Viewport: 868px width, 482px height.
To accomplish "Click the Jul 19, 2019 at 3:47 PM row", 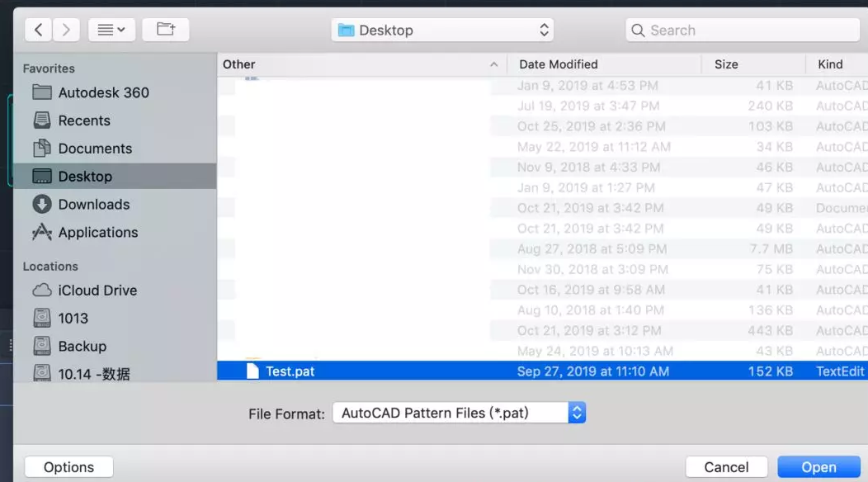I will click(543, 106).
